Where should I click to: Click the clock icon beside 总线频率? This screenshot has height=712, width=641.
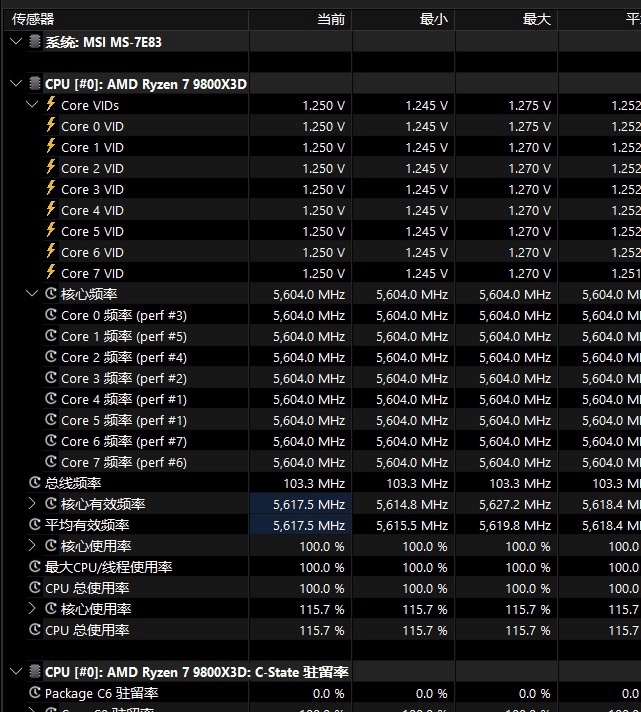[35, 482]
